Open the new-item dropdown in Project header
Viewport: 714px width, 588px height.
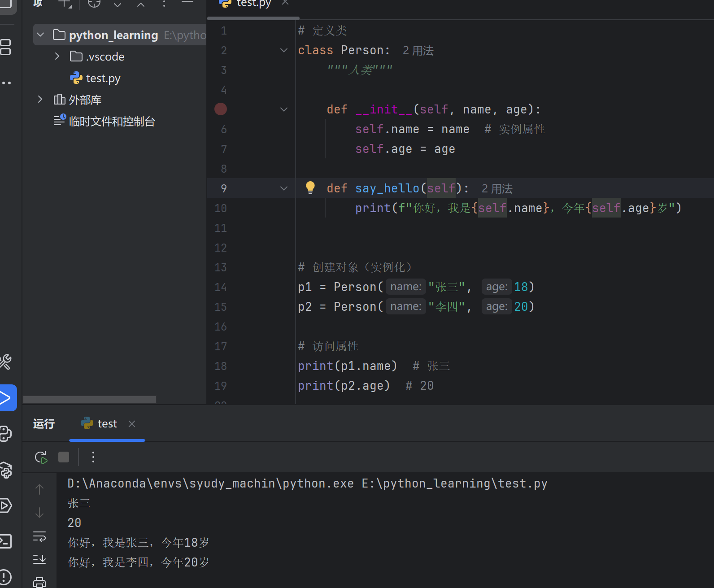tap(65, 4)
